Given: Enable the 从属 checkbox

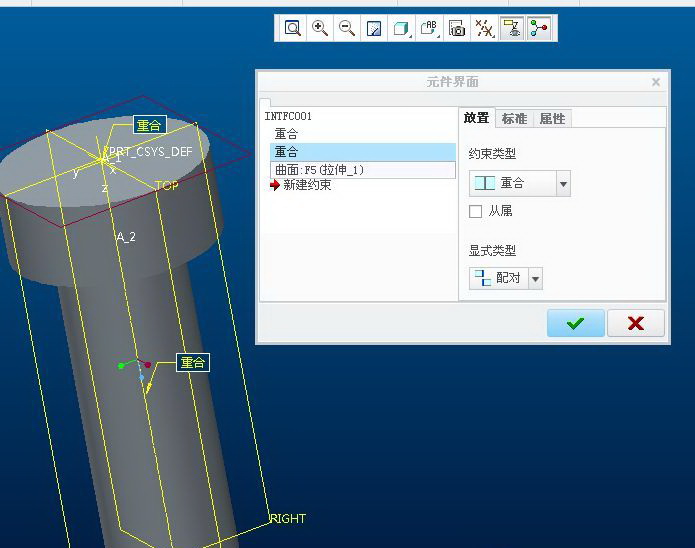Looking at the screenshot, I should click(476, 211).
